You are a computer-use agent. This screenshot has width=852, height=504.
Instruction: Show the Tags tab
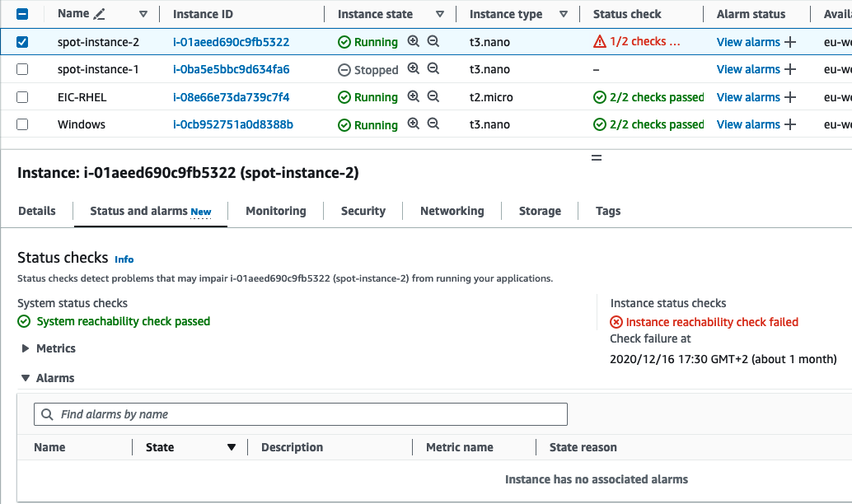click(608, 211)
